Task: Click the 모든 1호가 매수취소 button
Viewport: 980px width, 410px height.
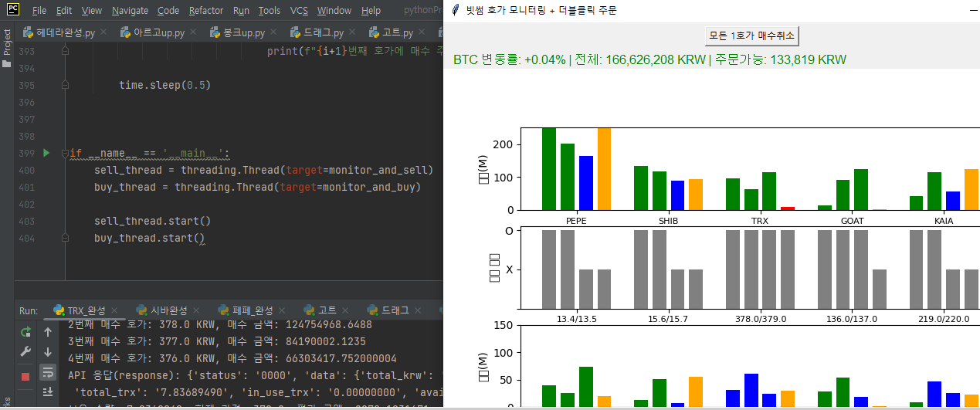Action: click(751, 36)
